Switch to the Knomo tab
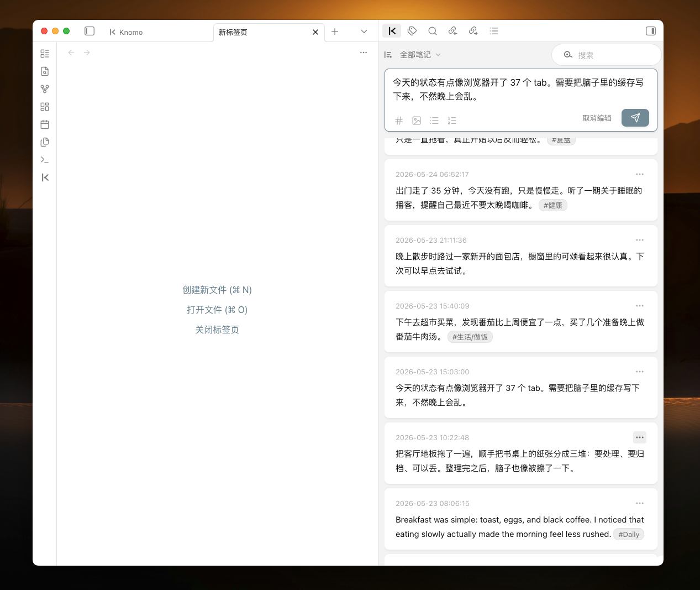700x590 pixels. pyautogui.click(x=126, y=32)
